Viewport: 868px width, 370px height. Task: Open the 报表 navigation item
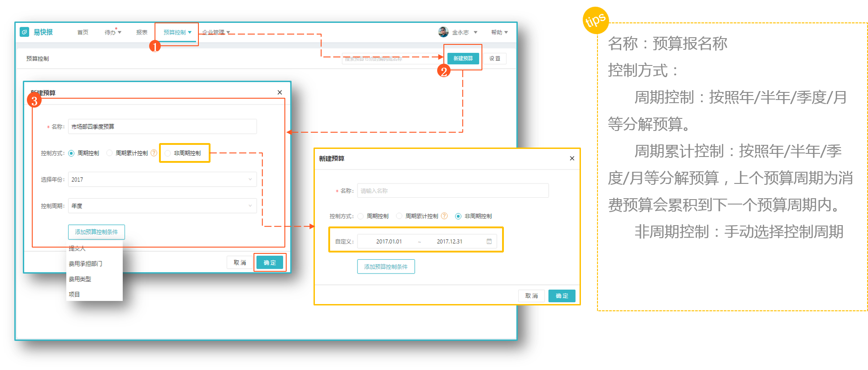point(142,32)
